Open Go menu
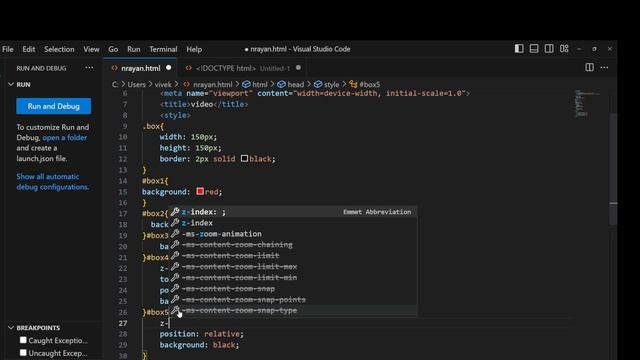 [113, 49]
